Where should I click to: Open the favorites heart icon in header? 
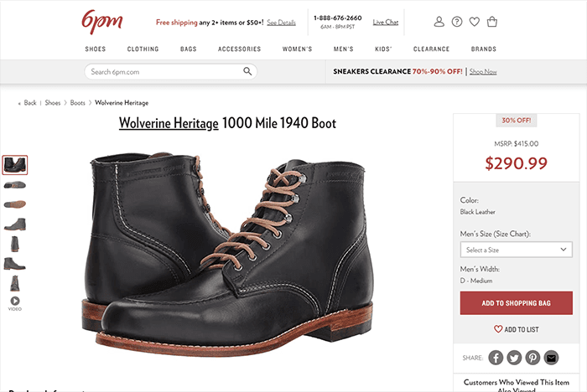(475, 22)
